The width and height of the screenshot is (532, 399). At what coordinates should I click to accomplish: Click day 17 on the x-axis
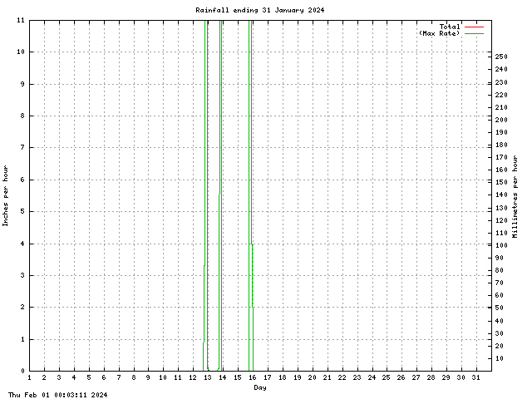(x=268, y=377)
